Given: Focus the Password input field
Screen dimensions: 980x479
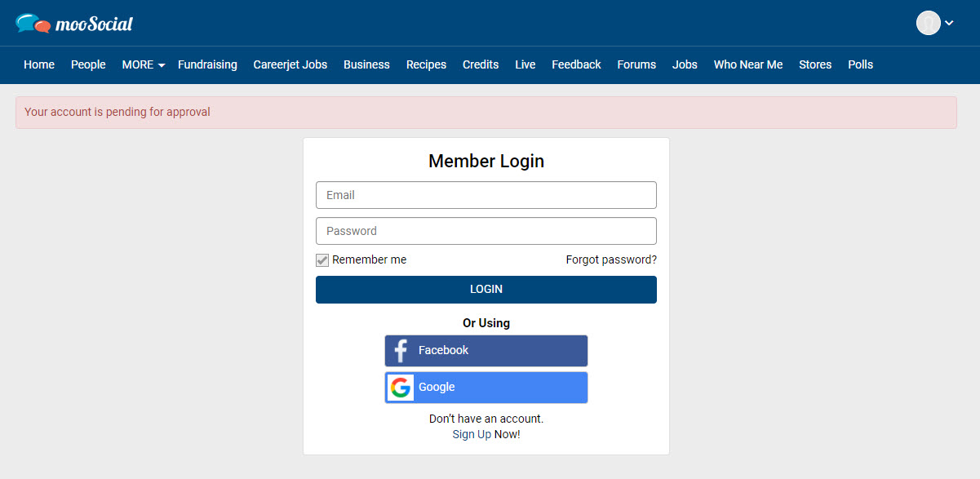Looking at the screenshot, I should pos(486,231).
